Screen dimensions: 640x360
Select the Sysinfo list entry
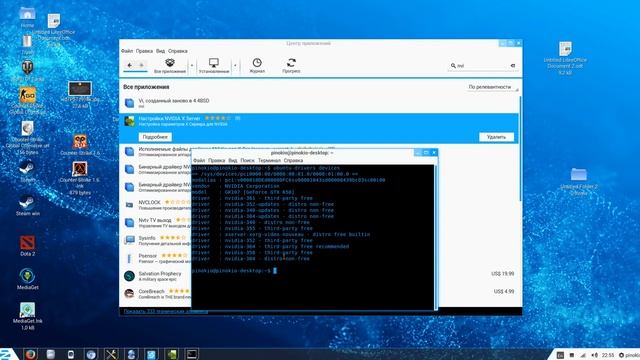coord(156,240)
